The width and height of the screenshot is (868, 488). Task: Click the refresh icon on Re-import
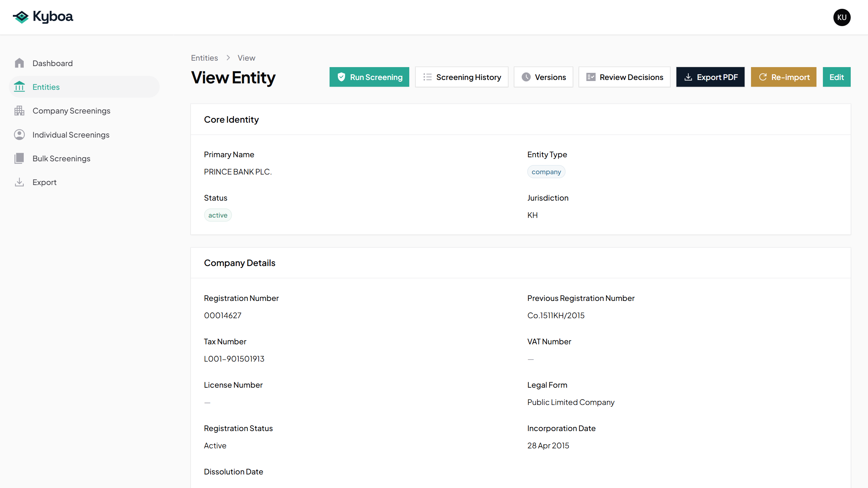pyautogui.click(x=763, y=77)
